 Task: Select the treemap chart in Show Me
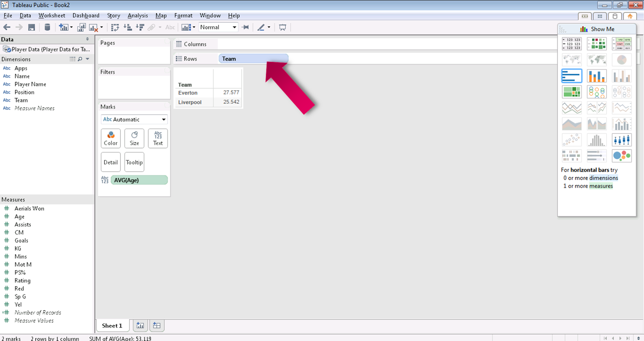pos(572,92)
